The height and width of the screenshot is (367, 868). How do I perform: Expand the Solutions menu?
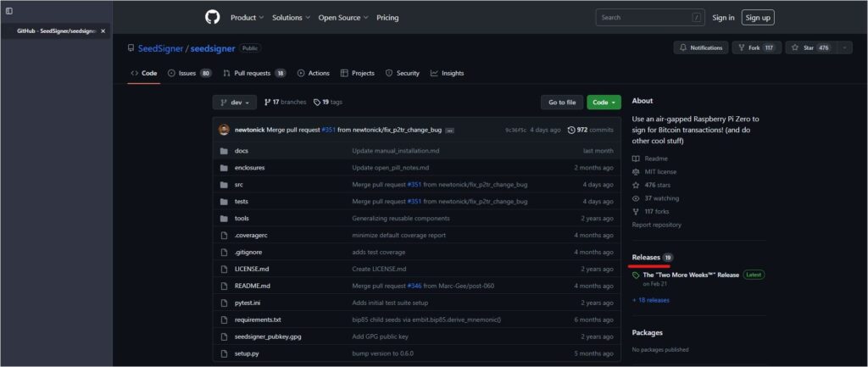(291, 18)
